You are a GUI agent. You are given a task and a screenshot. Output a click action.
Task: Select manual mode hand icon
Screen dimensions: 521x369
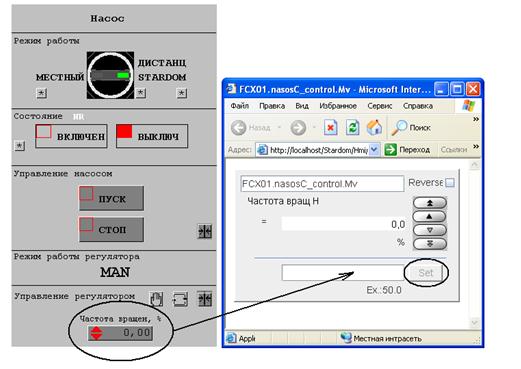(156, 299)
